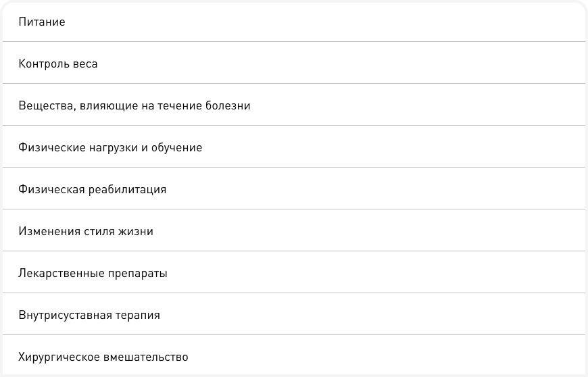Select the first list item about nutrition

[42, 22]
